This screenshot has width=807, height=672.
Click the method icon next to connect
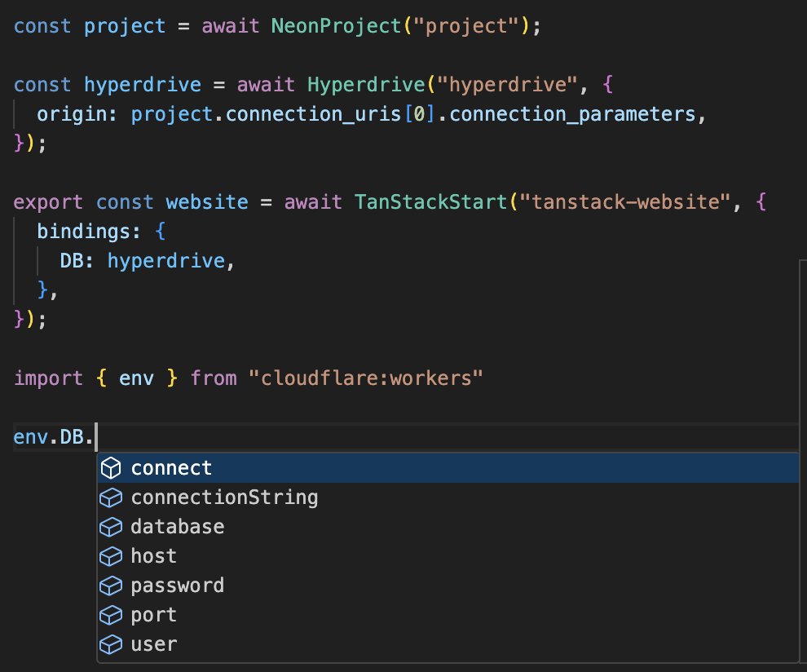coord(111,468)
